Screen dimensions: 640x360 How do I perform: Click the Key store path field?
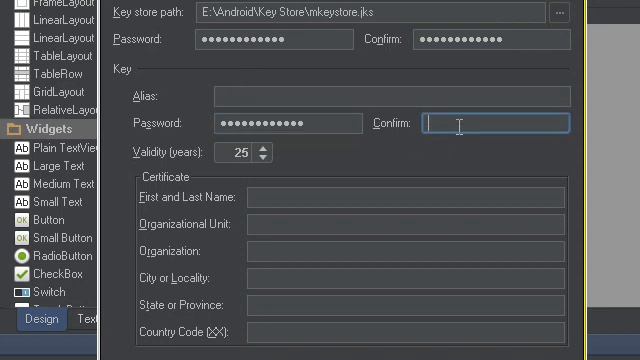[371, 13]
